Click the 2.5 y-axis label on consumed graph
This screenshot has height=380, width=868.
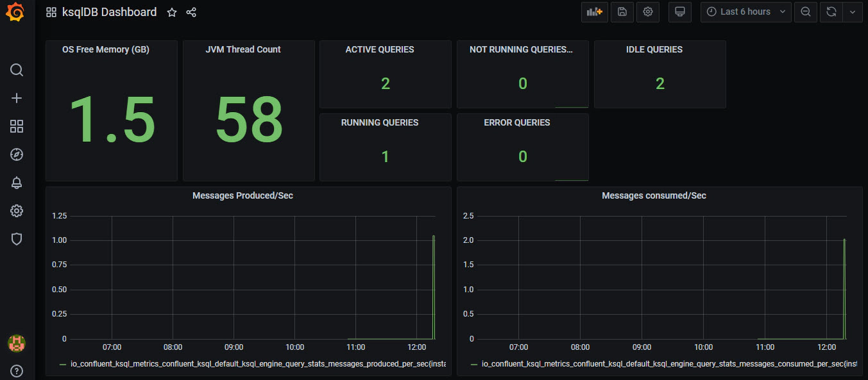coord(468,216)
